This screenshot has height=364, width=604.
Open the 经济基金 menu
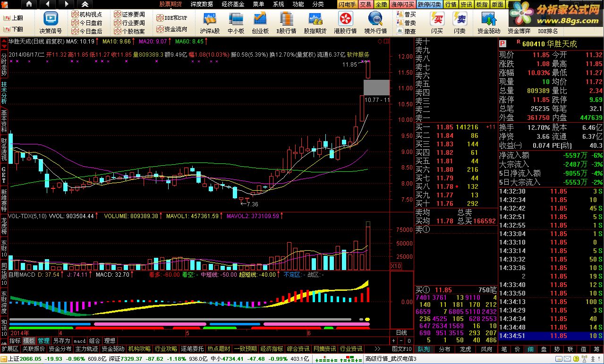[233, 4]
